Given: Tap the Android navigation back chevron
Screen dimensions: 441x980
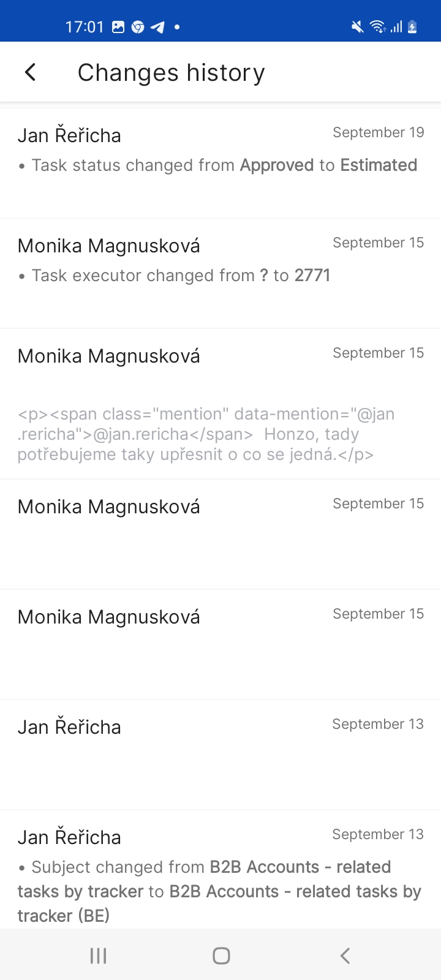Looking at the screenshot, I should (x=345, y=956).
